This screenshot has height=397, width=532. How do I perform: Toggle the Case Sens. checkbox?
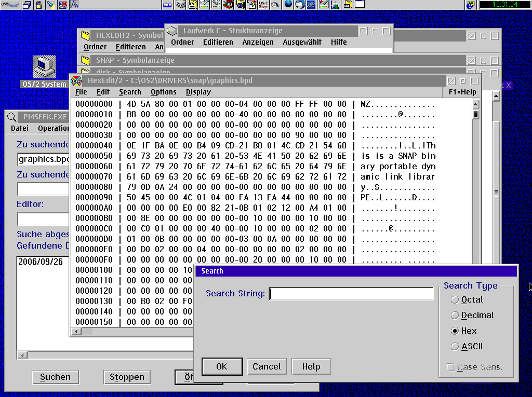coord(474,367)
